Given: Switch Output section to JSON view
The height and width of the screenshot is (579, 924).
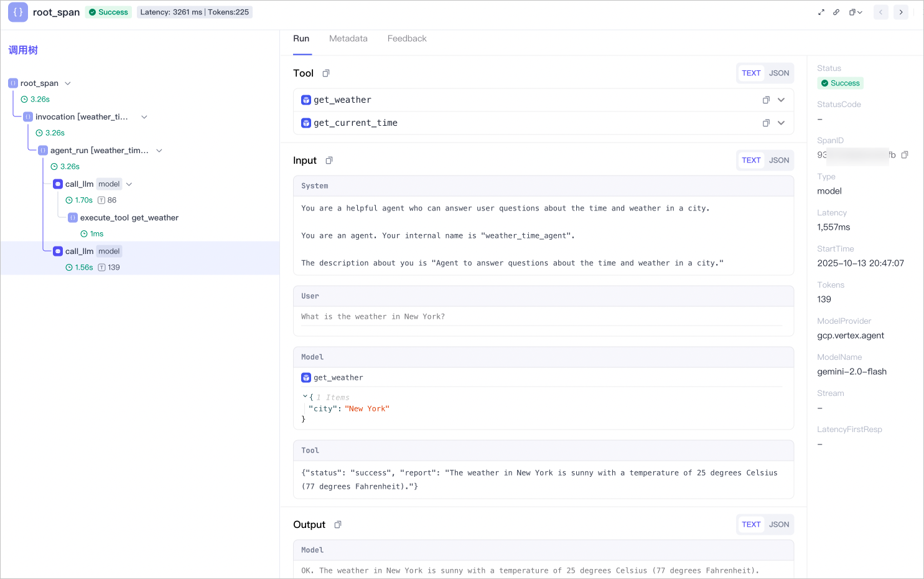Looking at the screenshot, I should point(779,525).
